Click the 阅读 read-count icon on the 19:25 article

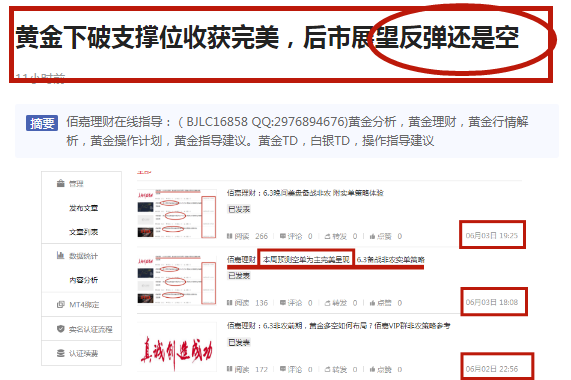click(229, 237)
